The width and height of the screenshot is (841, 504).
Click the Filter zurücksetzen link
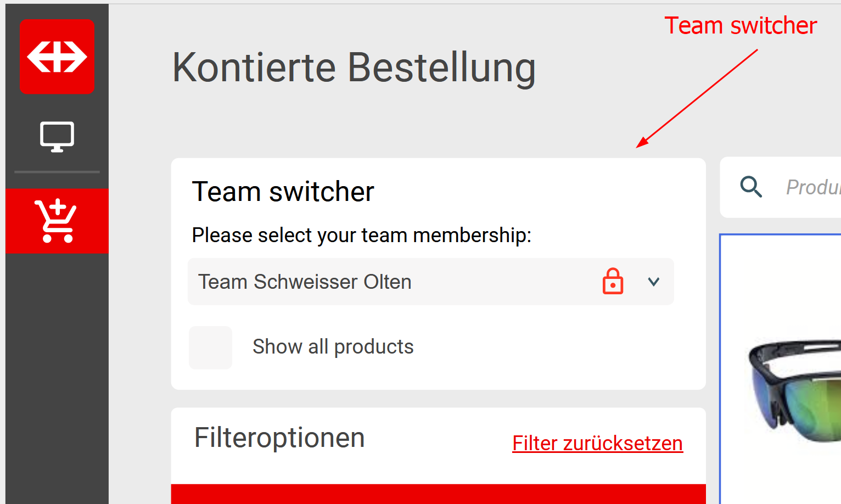(597, 443)
